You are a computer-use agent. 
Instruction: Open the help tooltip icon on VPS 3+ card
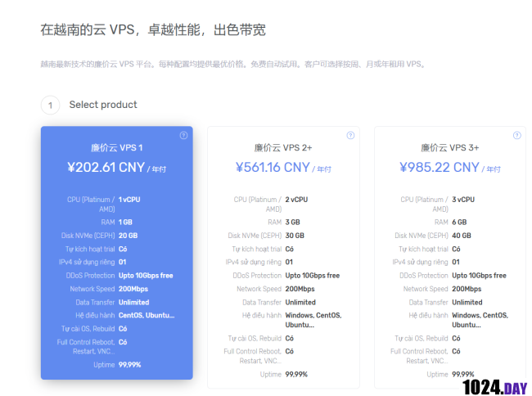516,136
